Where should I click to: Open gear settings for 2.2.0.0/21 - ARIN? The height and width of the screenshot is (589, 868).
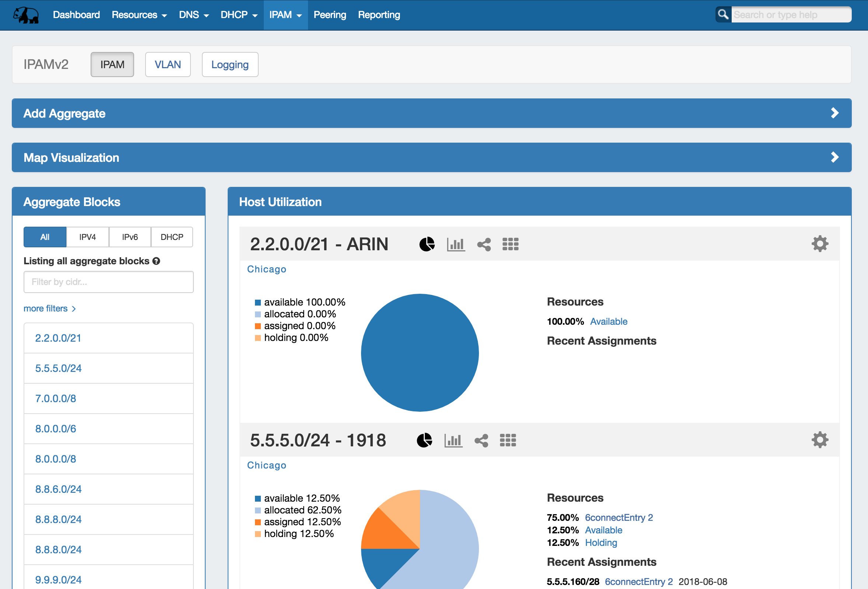pos(819,244)
